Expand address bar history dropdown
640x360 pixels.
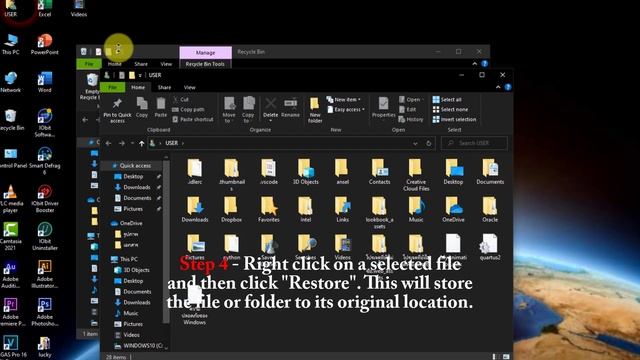[415, 143]
